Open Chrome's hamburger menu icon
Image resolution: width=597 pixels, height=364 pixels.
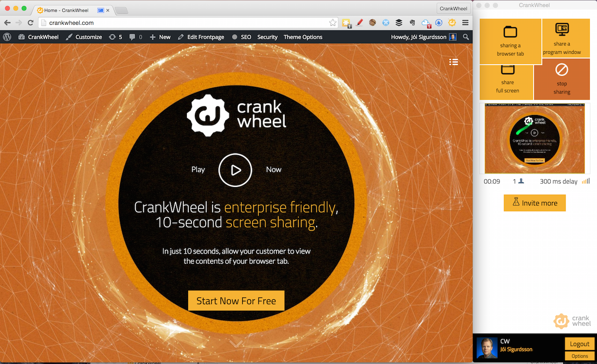(466, 23)
